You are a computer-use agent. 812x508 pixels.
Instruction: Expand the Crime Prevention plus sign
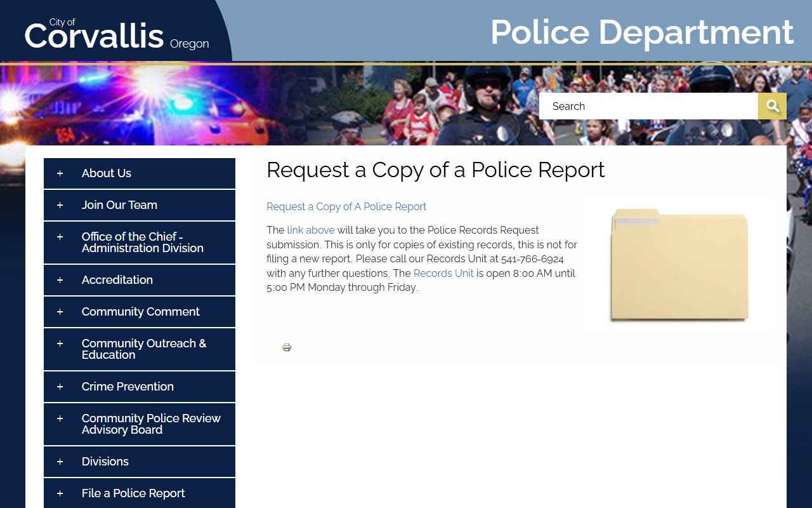(60, 387)
